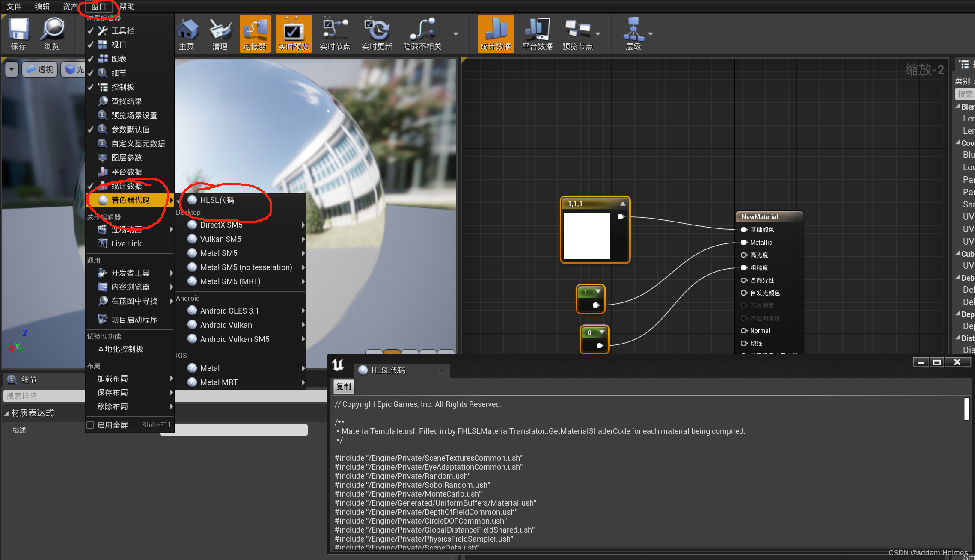Click the white color preview of the 1,1,1 node
The height and width of the screenshot is (560, 975).
[587, 236]
